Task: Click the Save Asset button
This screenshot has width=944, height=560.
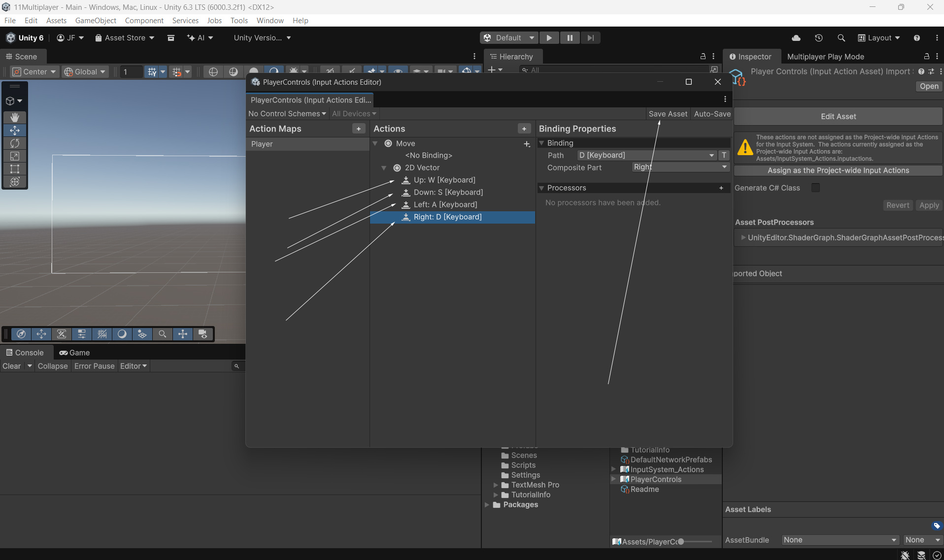Action: pyautogui.click(x=668, y=114)
